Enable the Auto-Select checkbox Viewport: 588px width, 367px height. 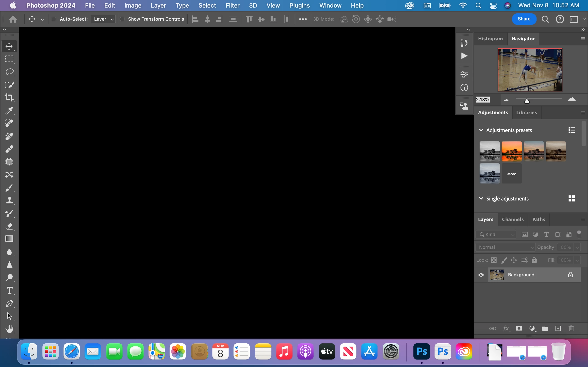[x=54, y=19]
